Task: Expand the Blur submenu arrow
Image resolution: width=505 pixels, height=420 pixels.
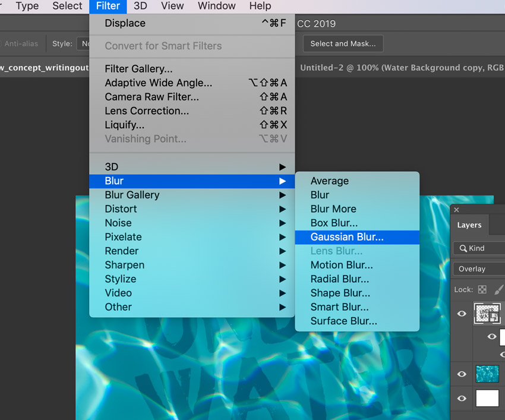Action: (282, 181)
